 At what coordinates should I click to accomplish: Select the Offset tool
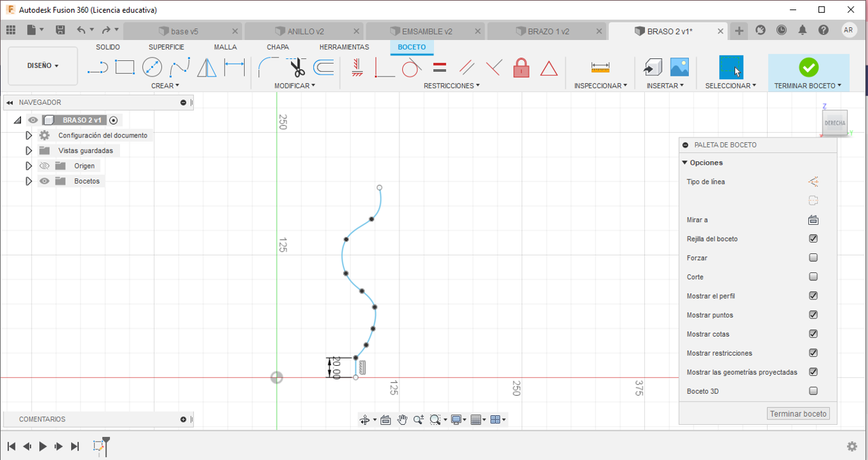coord(323,67)
